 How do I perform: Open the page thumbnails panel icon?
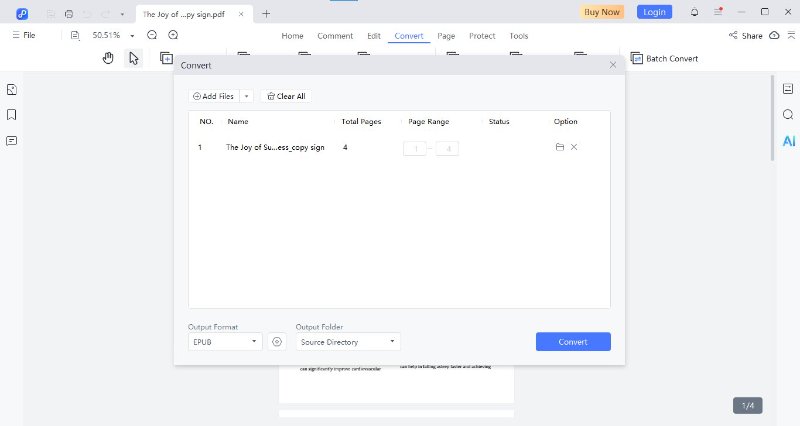(12, 90)
